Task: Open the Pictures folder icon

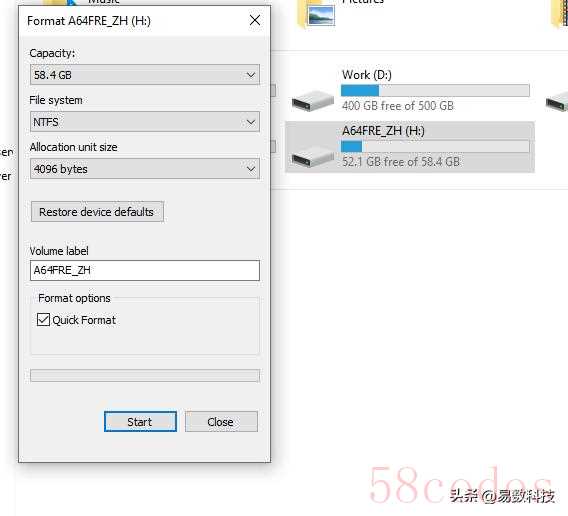Action: coord(316,14)
